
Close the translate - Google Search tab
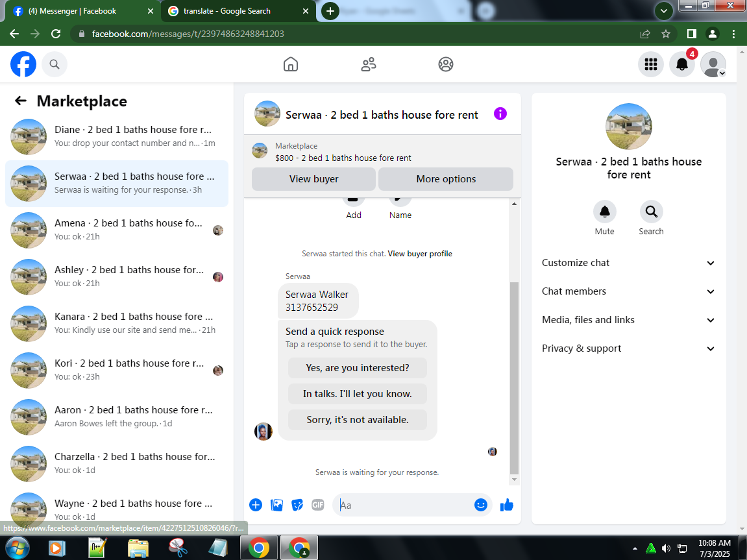306,11
